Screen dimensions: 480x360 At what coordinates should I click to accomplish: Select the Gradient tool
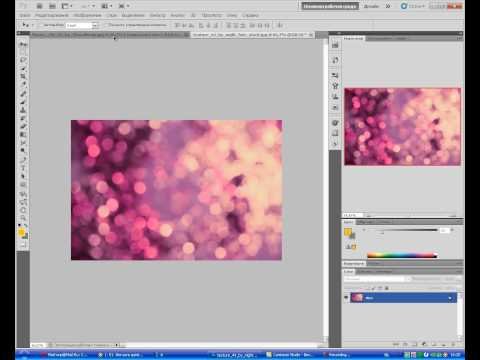[23, 134]
